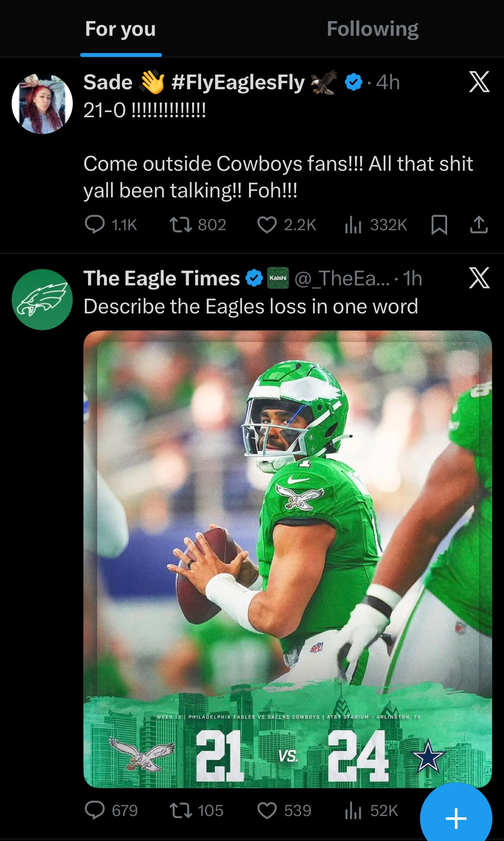Reply to The Eagle Times post

coord(95,810)
